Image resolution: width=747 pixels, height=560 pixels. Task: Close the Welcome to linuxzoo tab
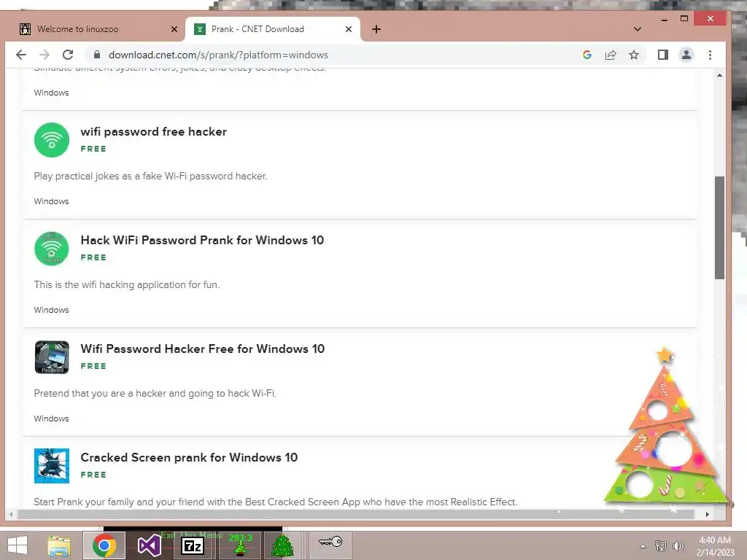coord(174,29)
